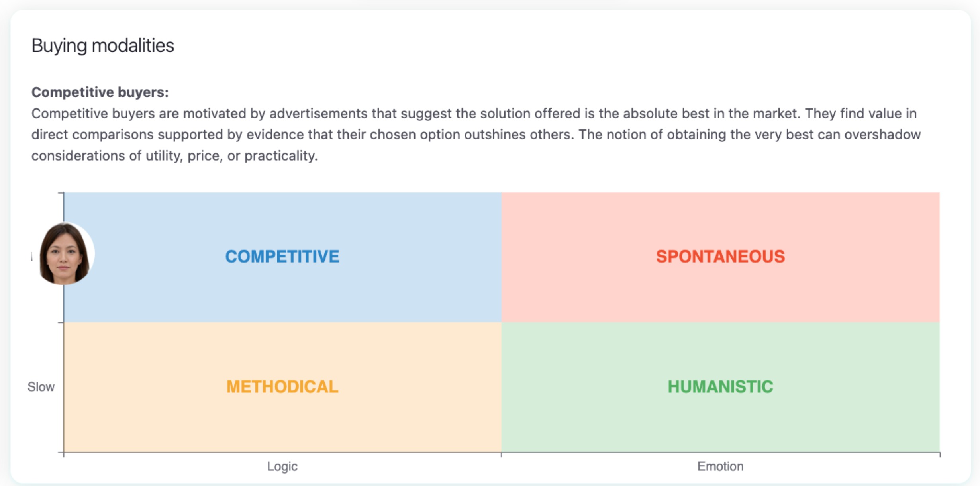Click empty blue area above the COMPETITIVE label
Screen dimensions: 980x486
coord(282,215)
